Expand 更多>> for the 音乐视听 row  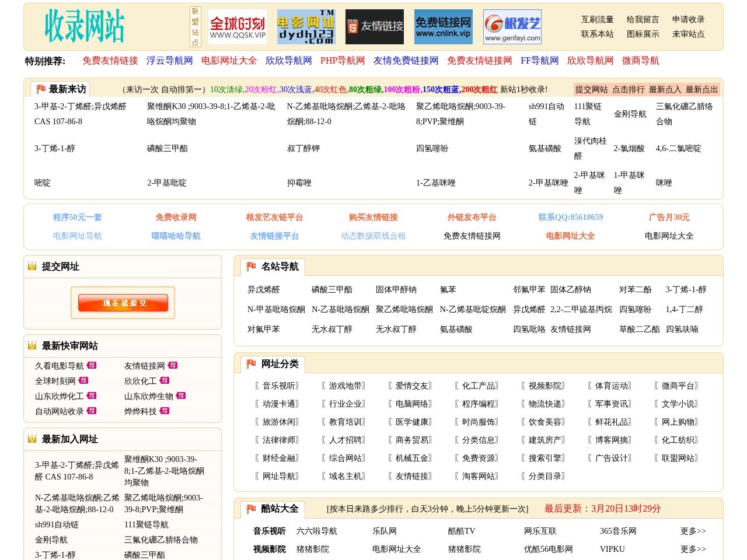pyautogui.click(x=693, y=531)
